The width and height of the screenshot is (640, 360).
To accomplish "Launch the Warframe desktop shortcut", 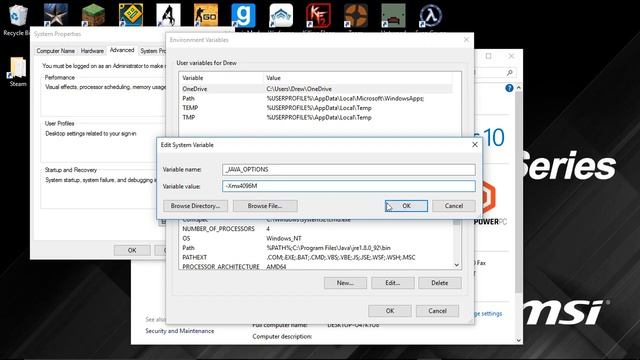I will 281,16.
